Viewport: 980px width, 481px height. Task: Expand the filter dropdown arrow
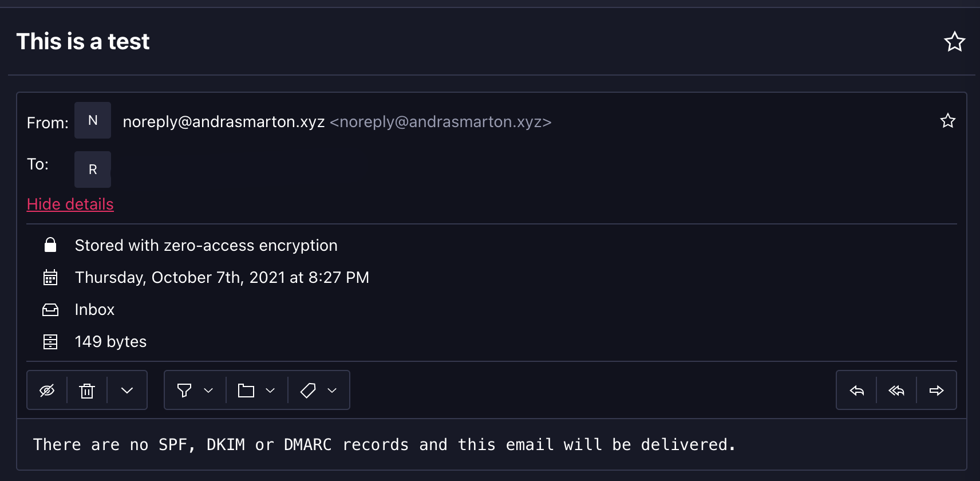208,391
